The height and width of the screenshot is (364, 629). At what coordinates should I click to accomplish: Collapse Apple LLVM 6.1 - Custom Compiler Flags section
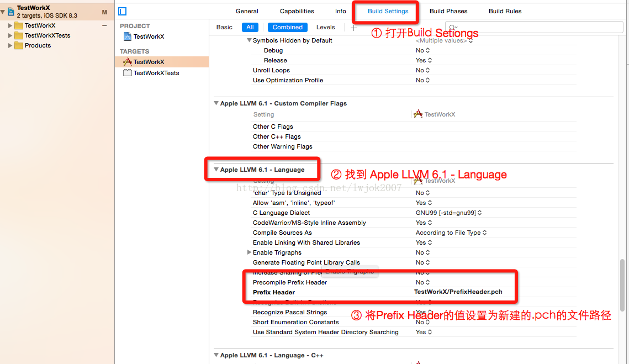coord(216,103)
